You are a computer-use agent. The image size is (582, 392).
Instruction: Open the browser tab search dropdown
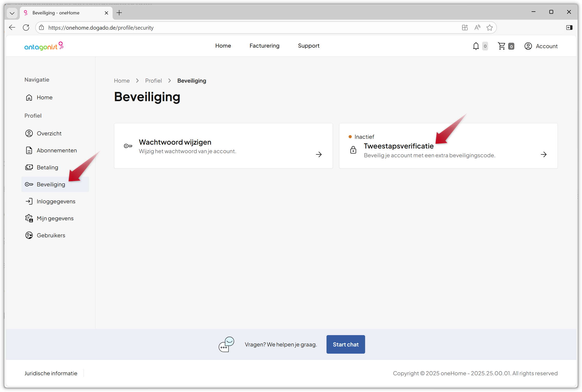click(x=12, y=13)
